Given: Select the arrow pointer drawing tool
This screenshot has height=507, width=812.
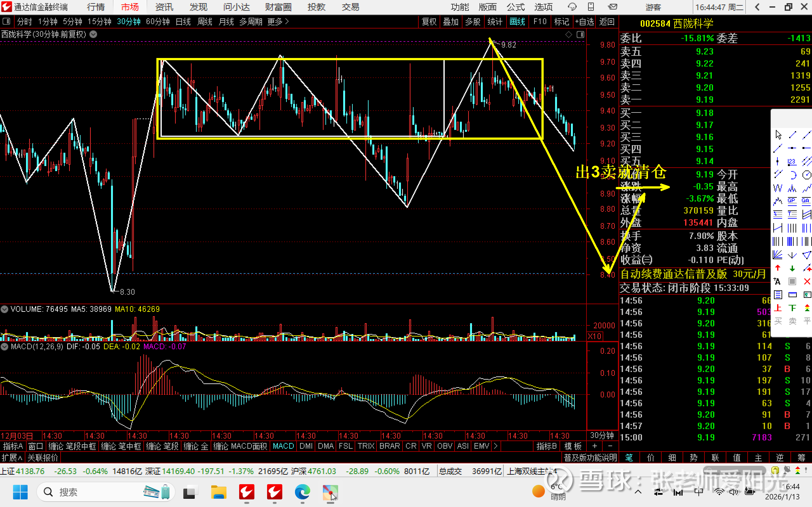Looking at the screenshot, I should [778, 135].
